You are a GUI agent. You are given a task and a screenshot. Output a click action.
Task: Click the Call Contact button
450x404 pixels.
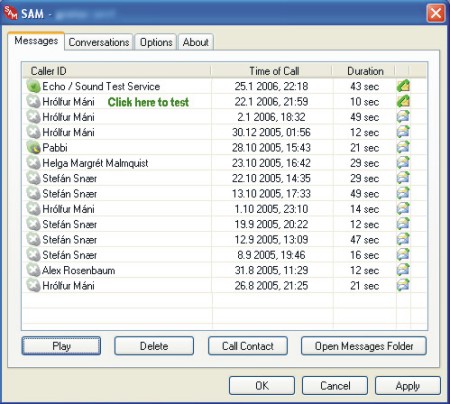(248, 346)
